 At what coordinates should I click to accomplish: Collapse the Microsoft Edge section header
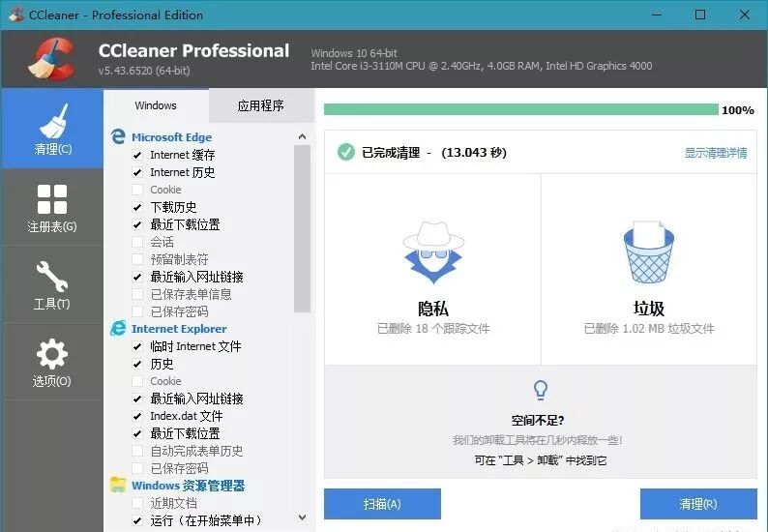coord(171,137)
